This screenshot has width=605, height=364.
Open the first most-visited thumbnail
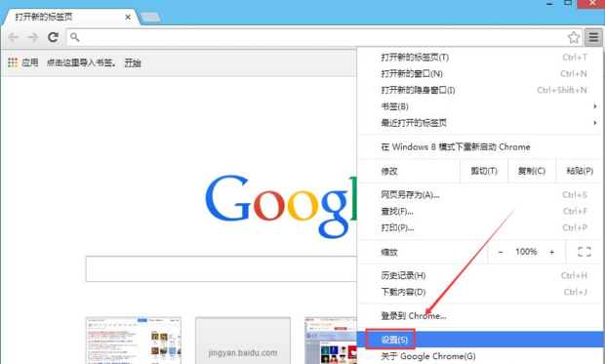click(x=134, y=341)
